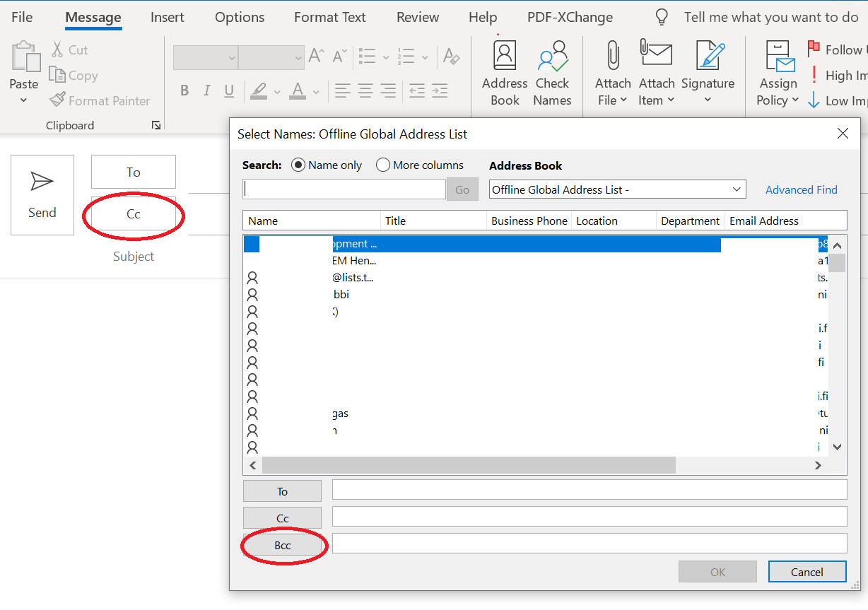Click the Paste clipboard icon
The width and height of the screenshot is (868, 610).
24,57
